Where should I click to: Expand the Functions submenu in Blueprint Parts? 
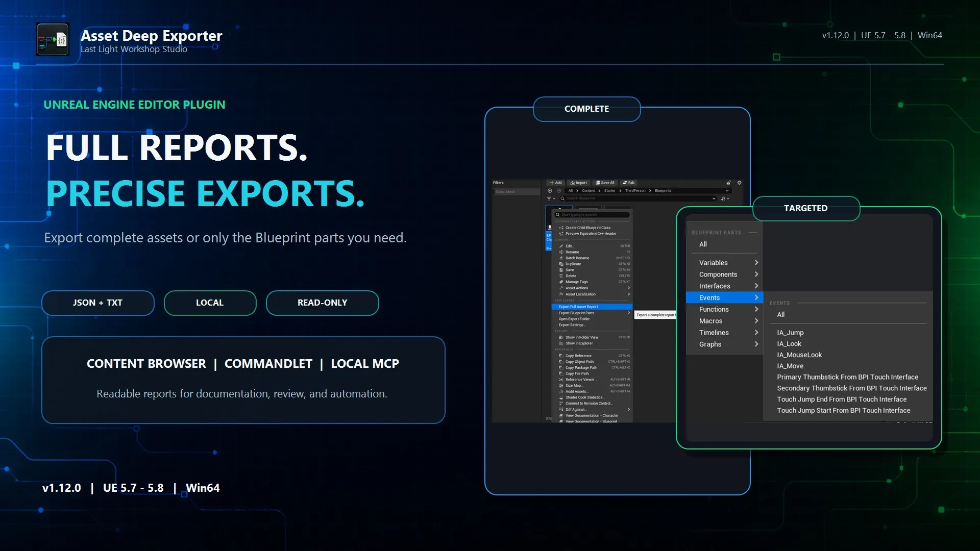[x=724, y=310]
